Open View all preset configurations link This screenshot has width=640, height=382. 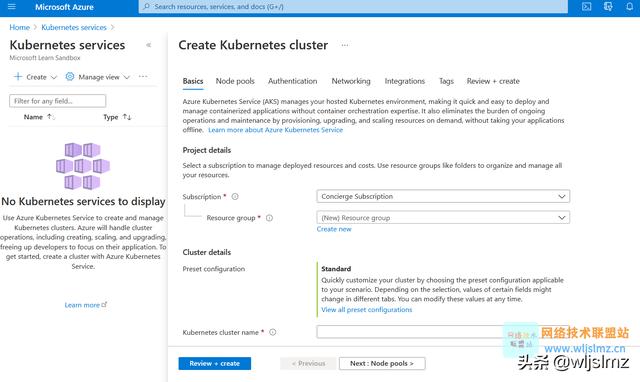(367, 310)
